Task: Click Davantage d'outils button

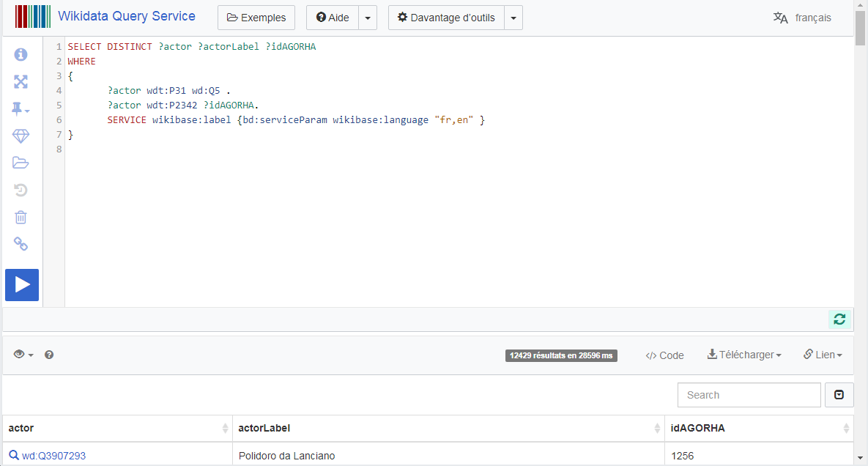Action: coord(446,18)
